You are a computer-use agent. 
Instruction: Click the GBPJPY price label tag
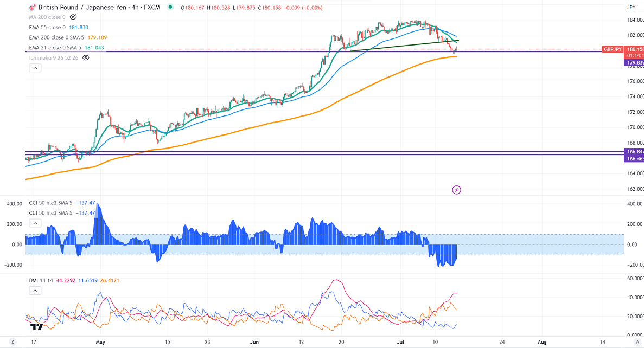coord(613,49)
